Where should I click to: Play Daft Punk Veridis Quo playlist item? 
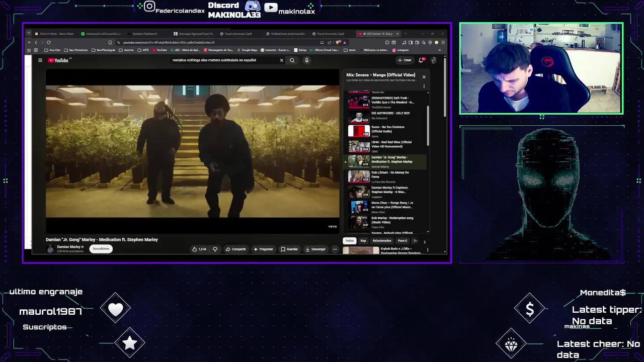pos(386,102)
